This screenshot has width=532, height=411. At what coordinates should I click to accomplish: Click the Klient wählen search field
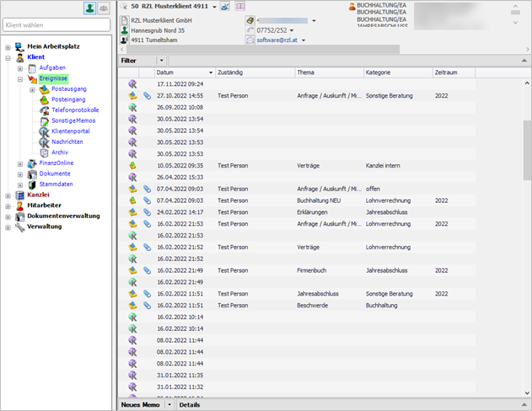point(57,25)
